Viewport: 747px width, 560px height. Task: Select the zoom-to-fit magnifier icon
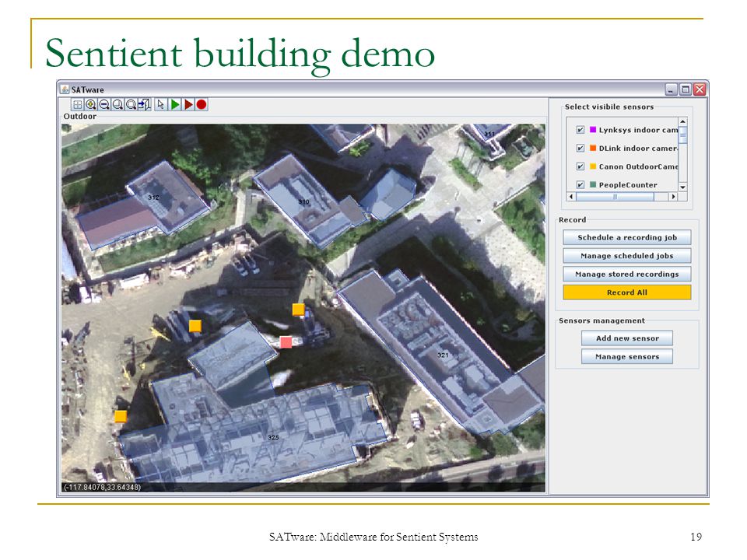[131, 104]
